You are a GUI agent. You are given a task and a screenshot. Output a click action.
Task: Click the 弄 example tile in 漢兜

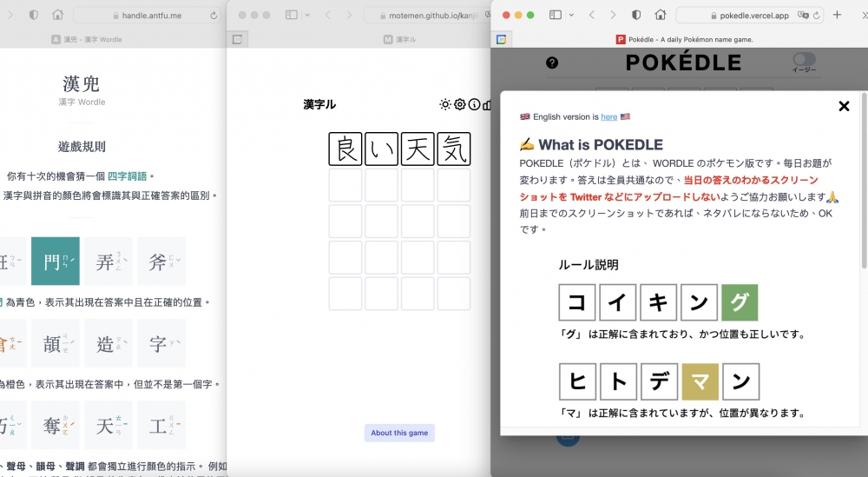coord(108,261)
